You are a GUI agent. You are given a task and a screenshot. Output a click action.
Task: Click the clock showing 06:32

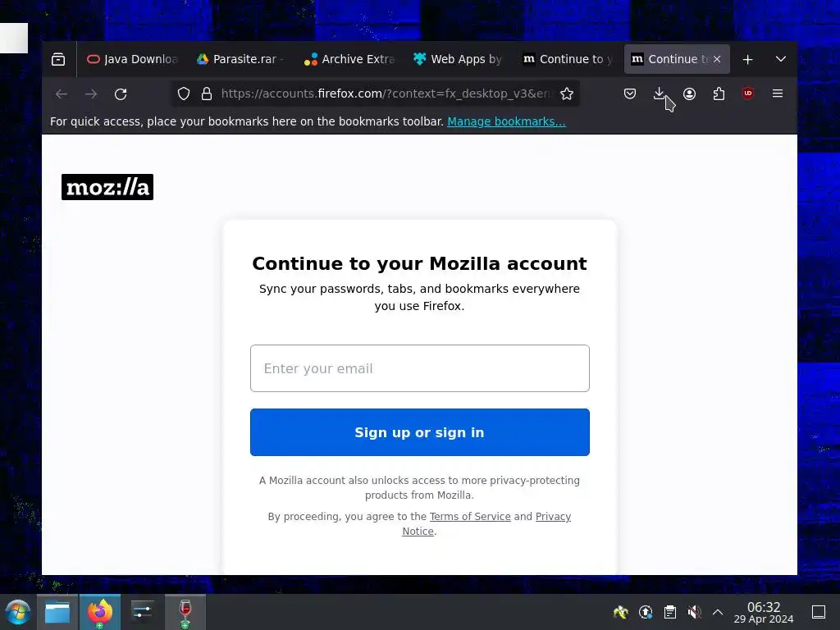point(764,612)
